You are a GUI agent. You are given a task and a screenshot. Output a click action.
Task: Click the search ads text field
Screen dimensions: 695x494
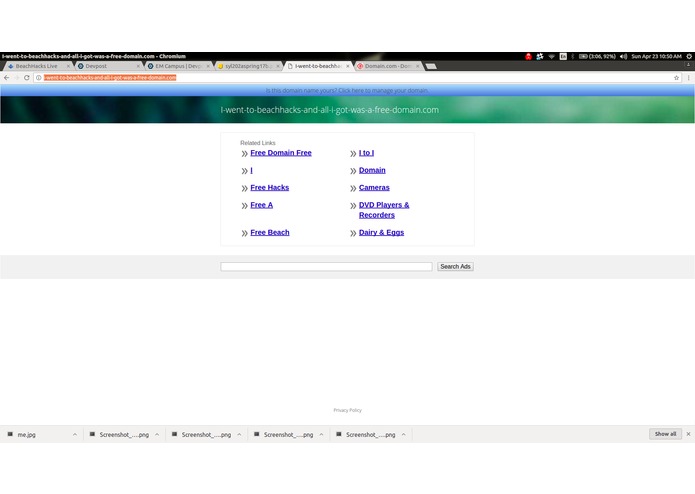click(326, 266)
